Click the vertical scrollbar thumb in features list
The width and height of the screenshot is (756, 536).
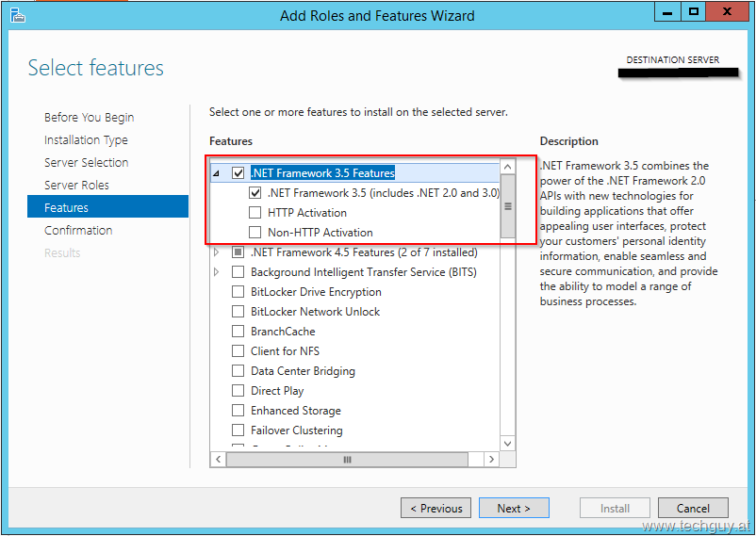(x=508, y=206)
